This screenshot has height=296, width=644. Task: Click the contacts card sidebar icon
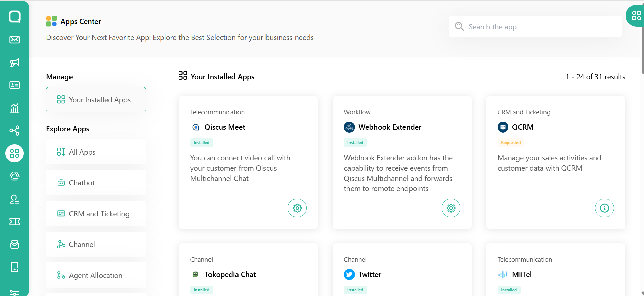pyautogui.click(x=15, y=85)
